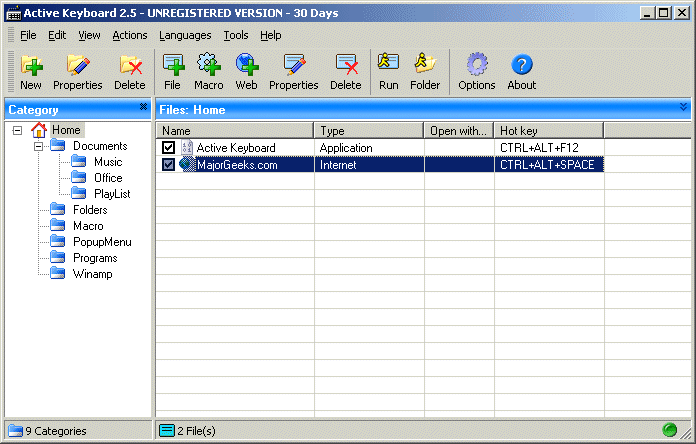Click the 2 File(s) status text
Screen dimensions: 696x444
(x=196, y=431)
